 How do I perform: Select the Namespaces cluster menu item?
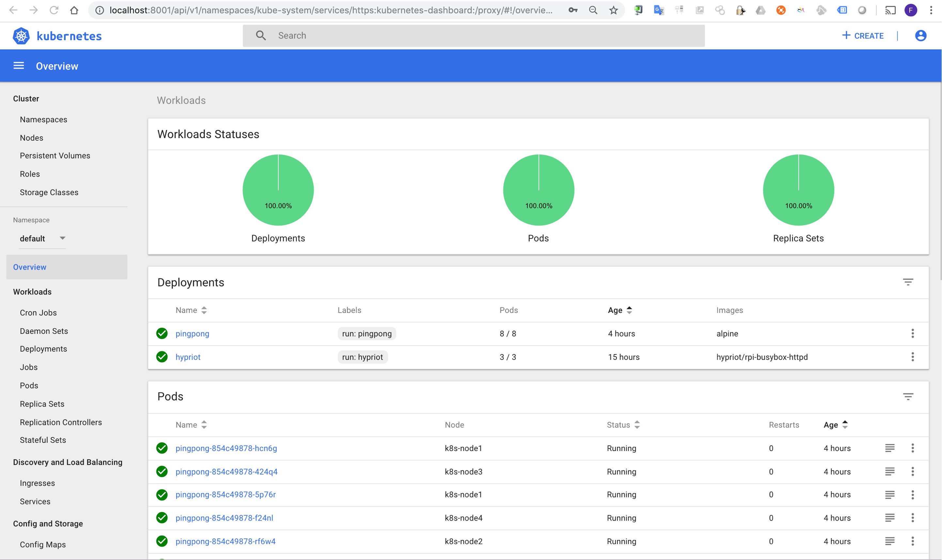click(43, 119)
